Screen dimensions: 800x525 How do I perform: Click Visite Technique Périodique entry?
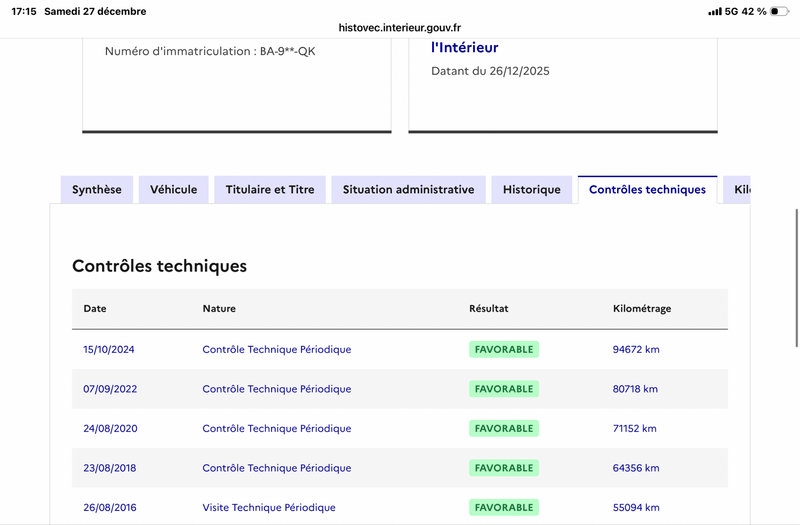tap(269, 508)
